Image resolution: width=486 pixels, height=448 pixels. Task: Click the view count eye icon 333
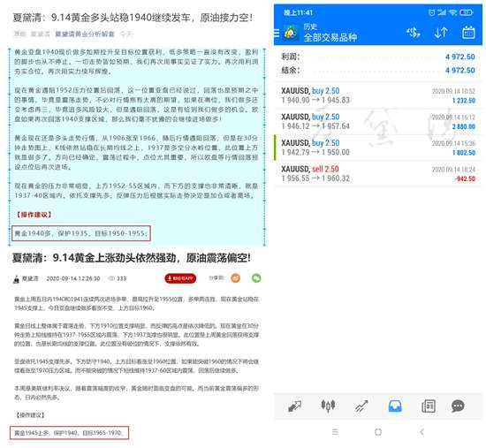(x=111, y=278)
